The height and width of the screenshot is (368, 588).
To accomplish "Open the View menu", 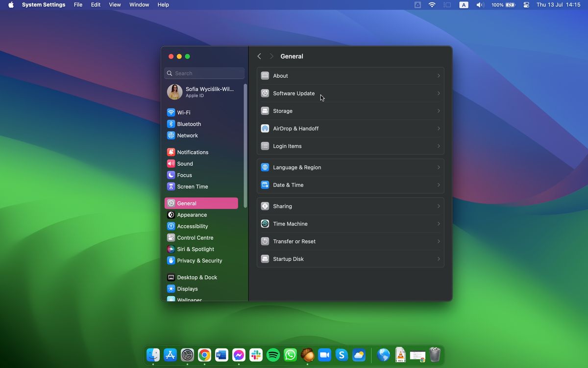I will [x=115, y=4].
